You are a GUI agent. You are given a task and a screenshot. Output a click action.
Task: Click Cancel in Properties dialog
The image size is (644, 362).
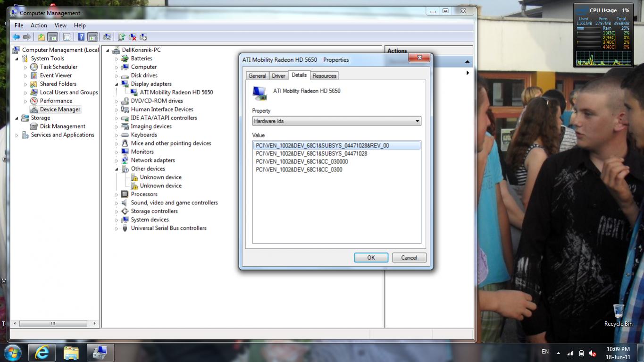409,258
